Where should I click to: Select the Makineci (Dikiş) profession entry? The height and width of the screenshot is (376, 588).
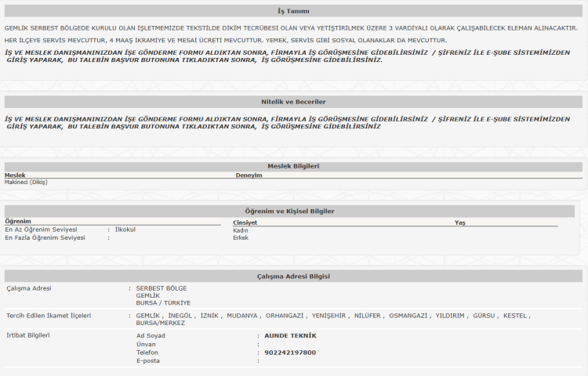coord(27,183)
